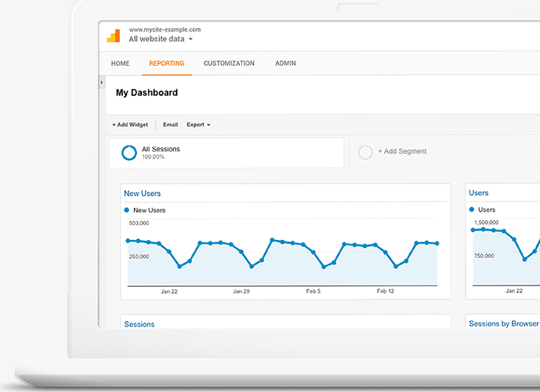Viewport: 540px width, 392px height.
Task: Click the Email button
Action: click(171, 125)
